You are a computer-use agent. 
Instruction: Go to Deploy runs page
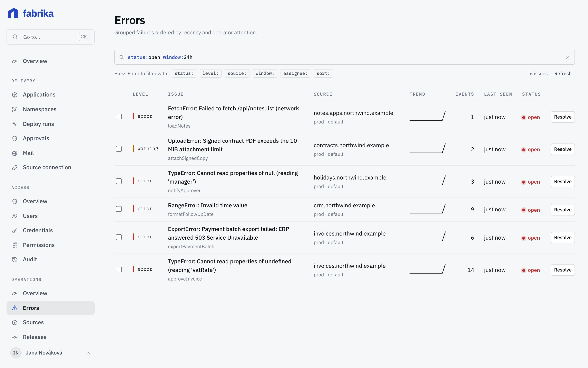point(51,124)
